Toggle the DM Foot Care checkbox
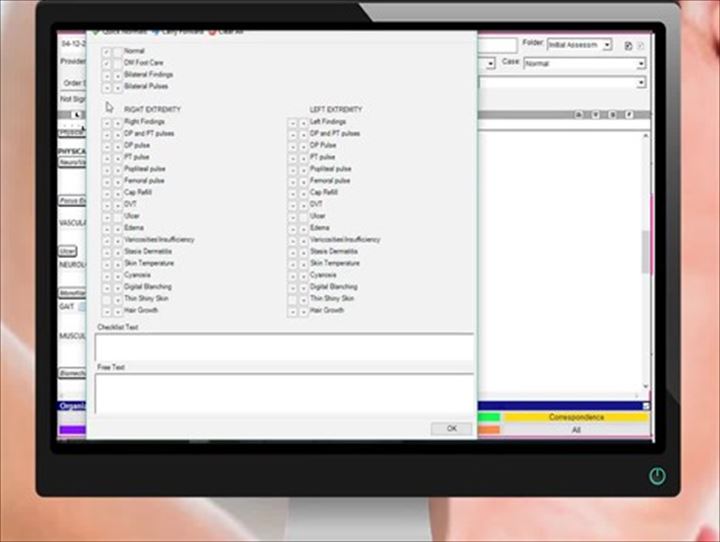This screenshot has width=720, height=542. (x=107, y=63)
